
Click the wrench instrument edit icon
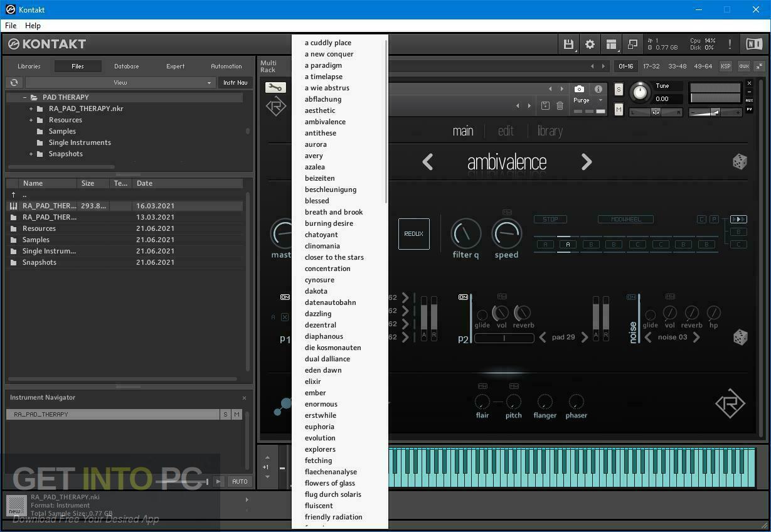click(x=275, y=88)
